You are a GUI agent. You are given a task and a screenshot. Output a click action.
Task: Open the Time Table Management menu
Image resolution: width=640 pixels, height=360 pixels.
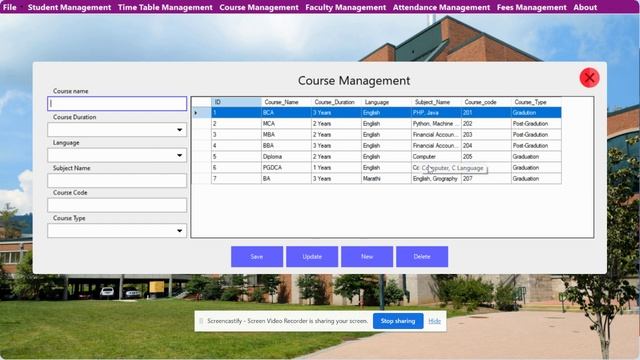tap(165, 7)
